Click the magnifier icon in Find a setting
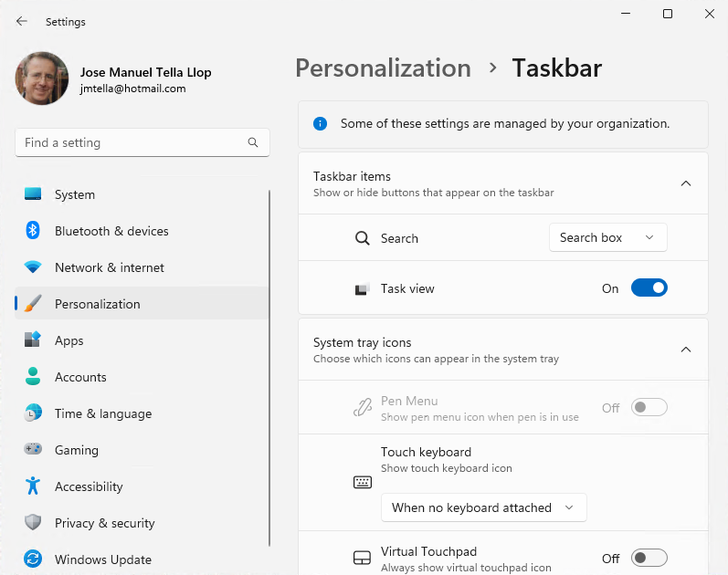Image resolution: width=728 pixels, height=575 pixels. tap(253, 142)
